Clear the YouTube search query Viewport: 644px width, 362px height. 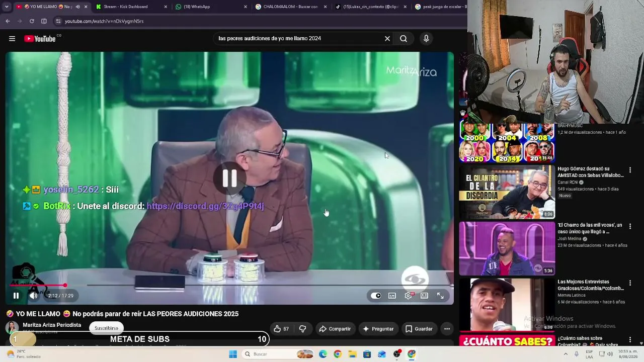coord(387,39)
